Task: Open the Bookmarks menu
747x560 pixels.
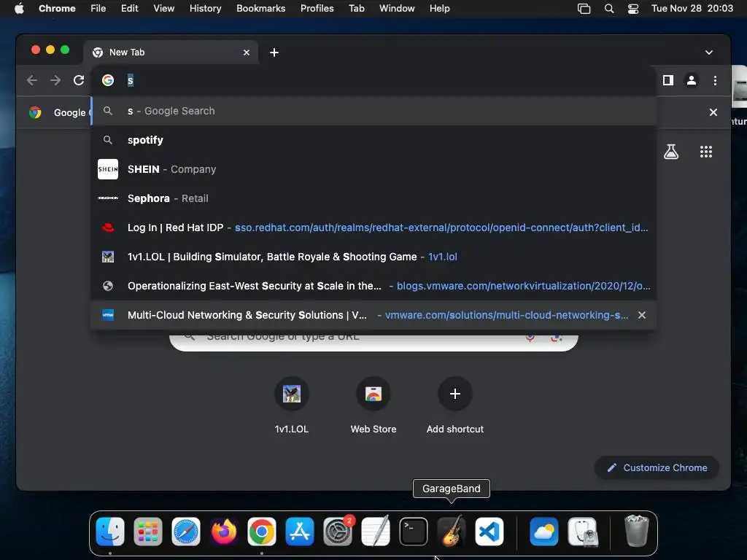Action: coord(260,9)
